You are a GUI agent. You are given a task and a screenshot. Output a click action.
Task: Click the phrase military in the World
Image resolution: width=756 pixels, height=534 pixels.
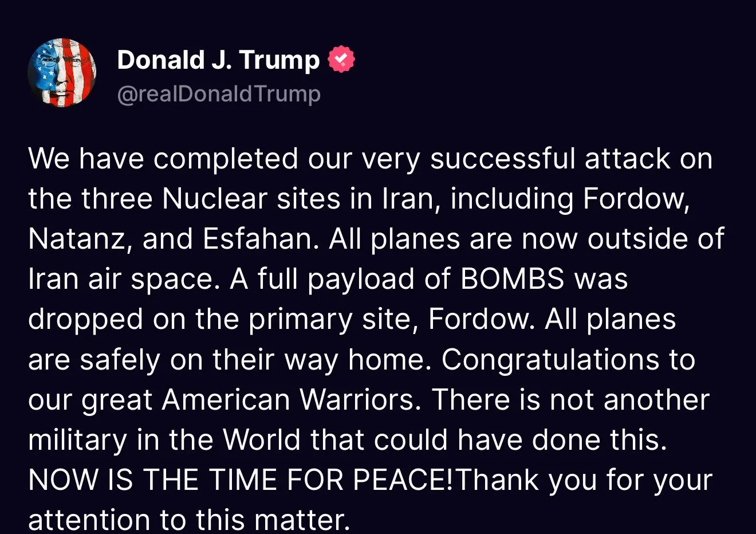point(164,440)
